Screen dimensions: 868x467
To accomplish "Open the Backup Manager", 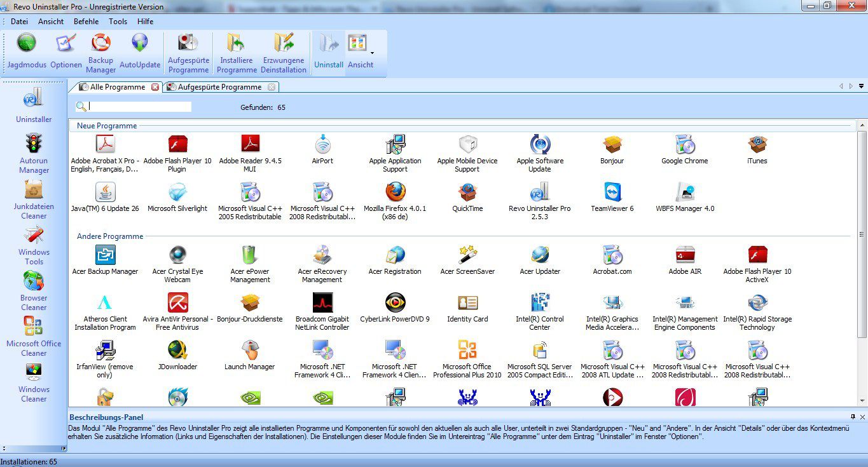I will coord(100,51).
